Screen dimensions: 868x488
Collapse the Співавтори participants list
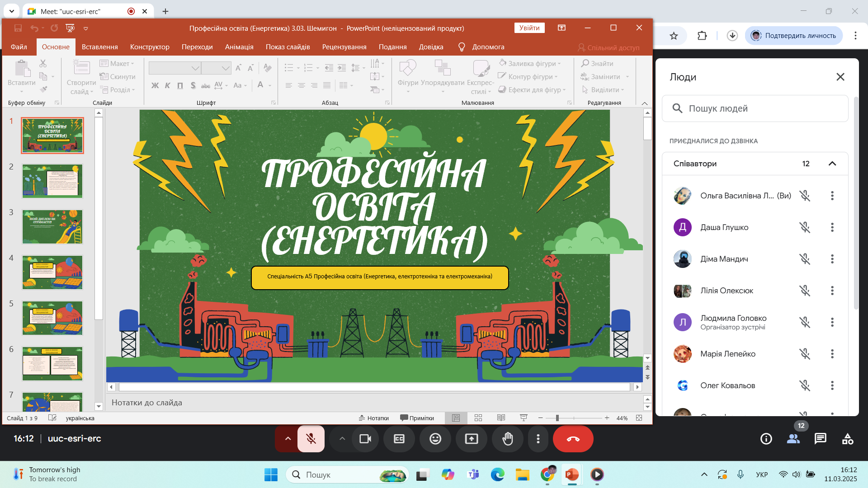pyautogui.click(x=832, y=164)
